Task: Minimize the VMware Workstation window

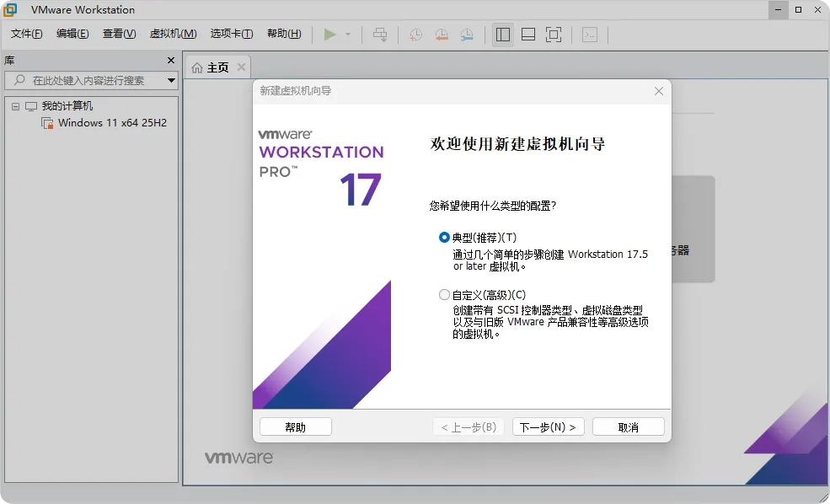Action: click(778, 9)
